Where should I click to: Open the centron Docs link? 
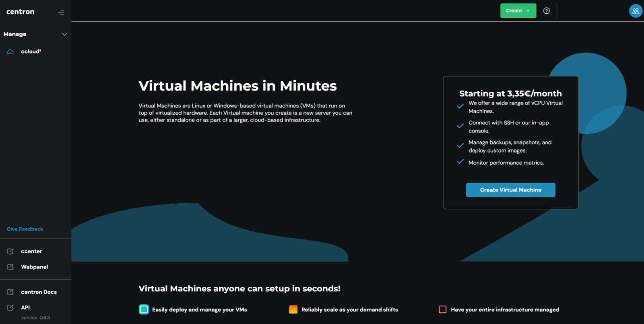[39, 292]
